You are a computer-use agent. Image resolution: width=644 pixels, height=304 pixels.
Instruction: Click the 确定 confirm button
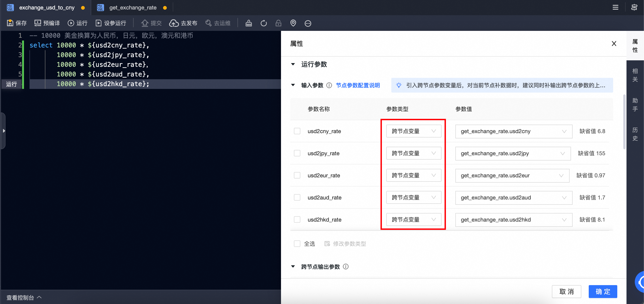pos(603,291)
